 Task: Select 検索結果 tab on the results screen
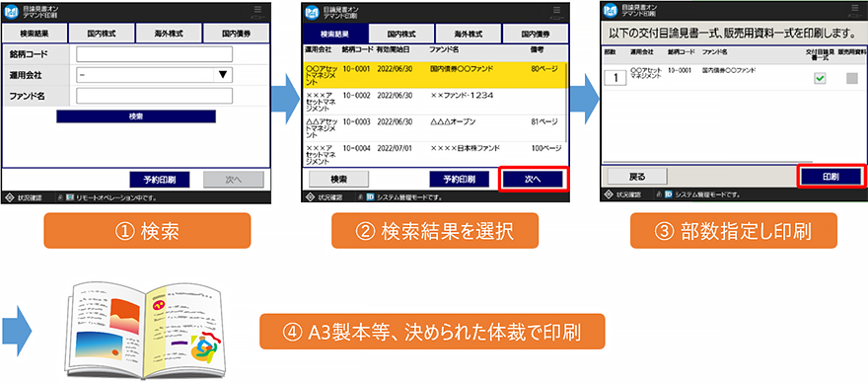(x=335, y=35)
